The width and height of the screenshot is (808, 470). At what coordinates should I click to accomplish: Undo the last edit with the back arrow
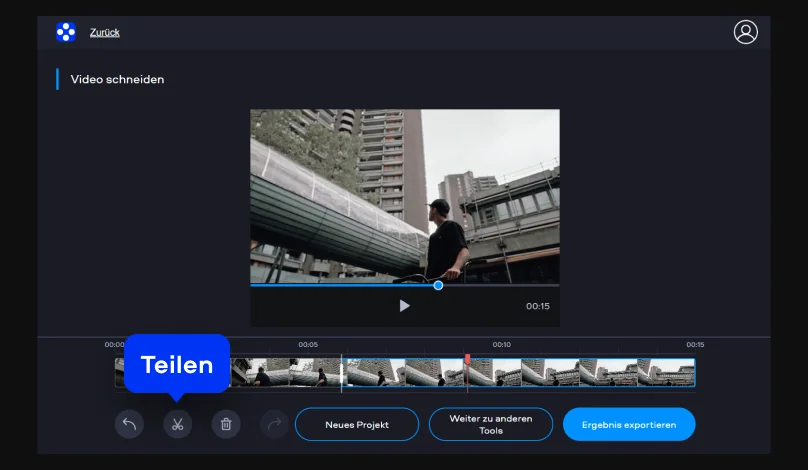click(129, 424)
